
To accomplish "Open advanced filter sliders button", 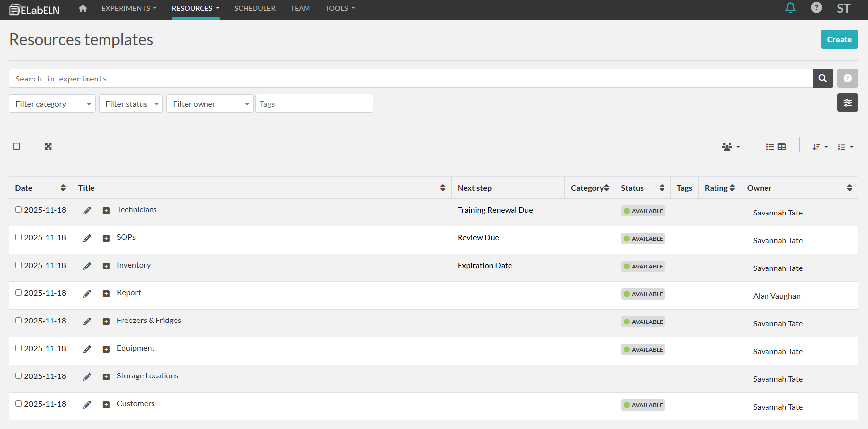I will [x=847, y=103].
